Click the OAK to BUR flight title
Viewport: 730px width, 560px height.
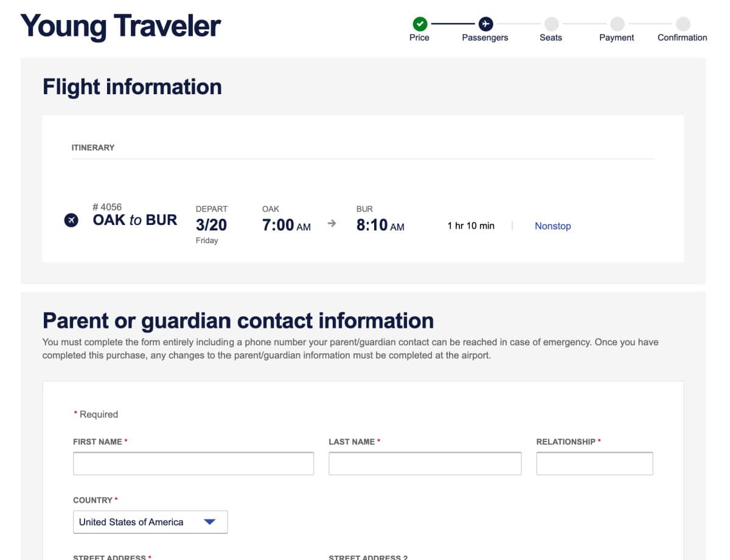click(135, 220)
